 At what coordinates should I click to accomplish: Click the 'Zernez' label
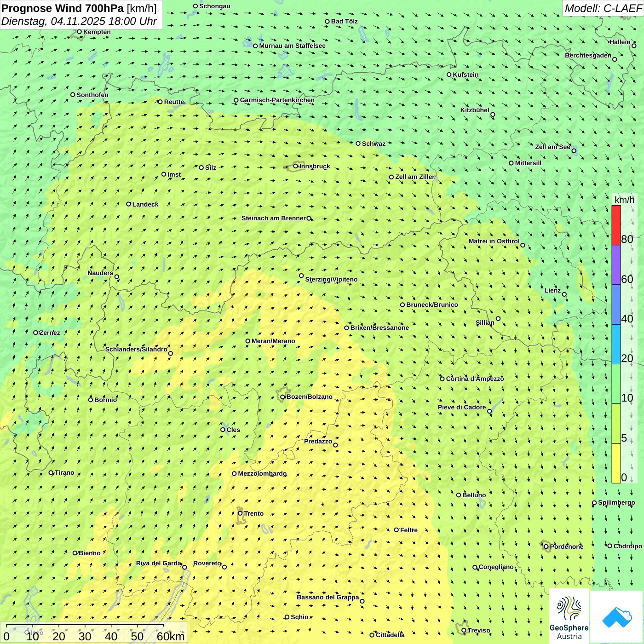click(x=50, y=333)
